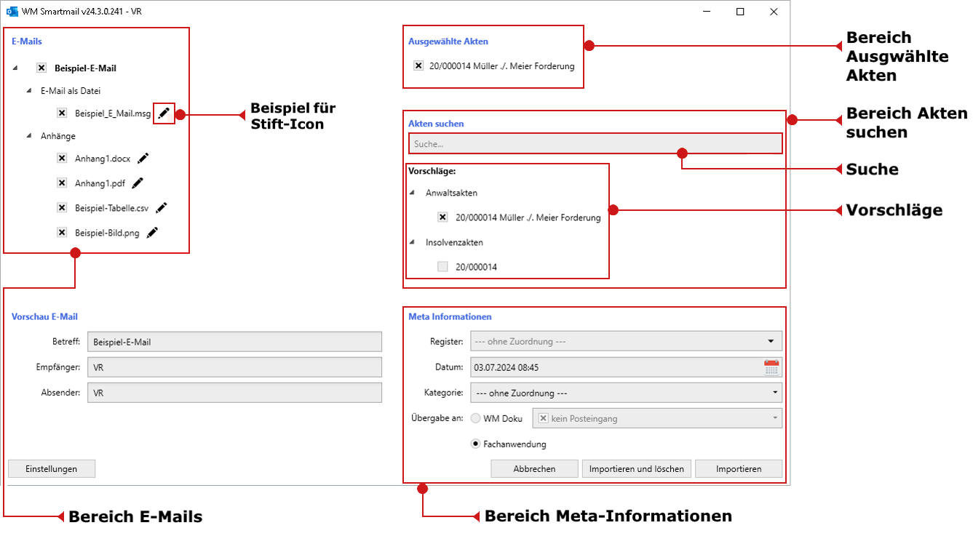
Task: Toggle Anwaltsakten suggestion 20/000014 Müller checkbox
Action: (442, 217)
